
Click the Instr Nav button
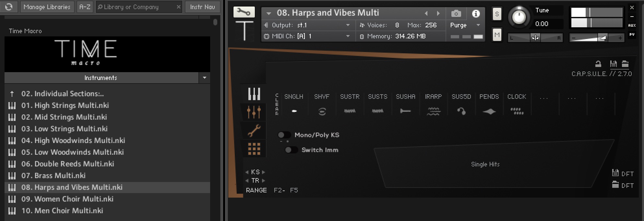click(x=202, y=7)
